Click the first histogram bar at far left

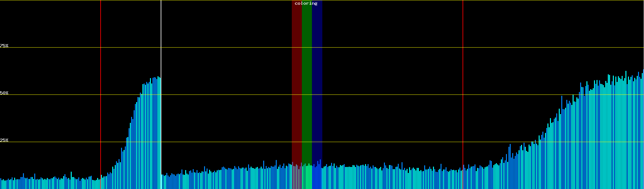(1, 184)
